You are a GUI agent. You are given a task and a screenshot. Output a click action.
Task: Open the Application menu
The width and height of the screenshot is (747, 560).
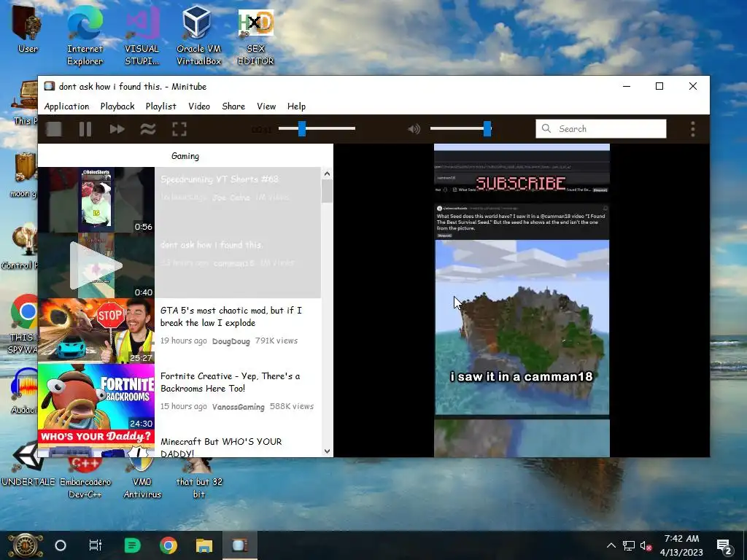coord(66,106)
